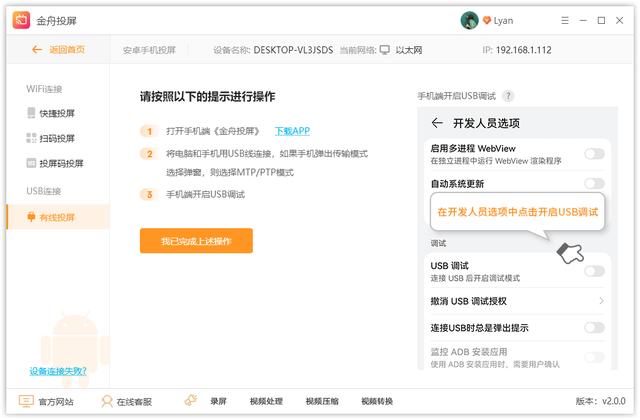Click the ethernet monitor icon beside 以太网
The width and height of the screenshot is (640, 420).
point(385,50)
